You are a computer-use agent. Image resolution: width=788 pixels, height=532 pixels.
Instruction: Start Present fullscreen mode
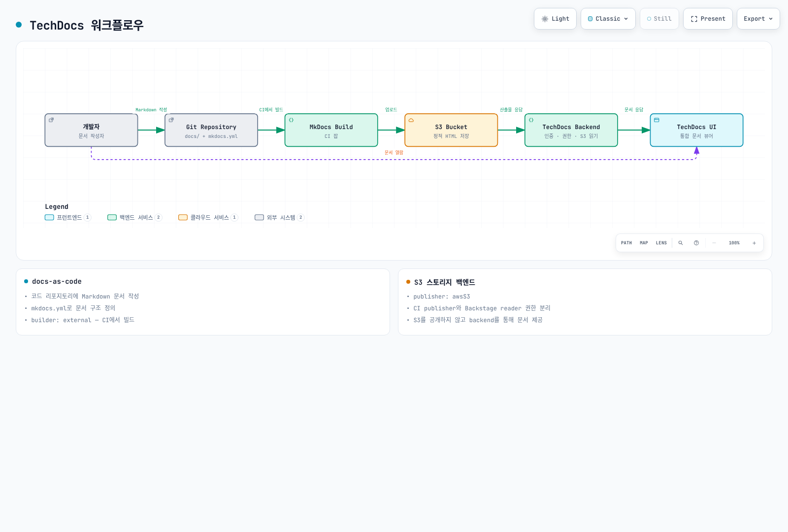click(708, 19)
